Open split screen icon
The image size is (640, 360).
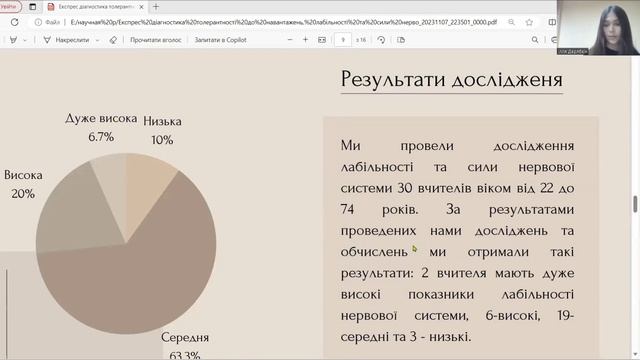pos(551,22)
